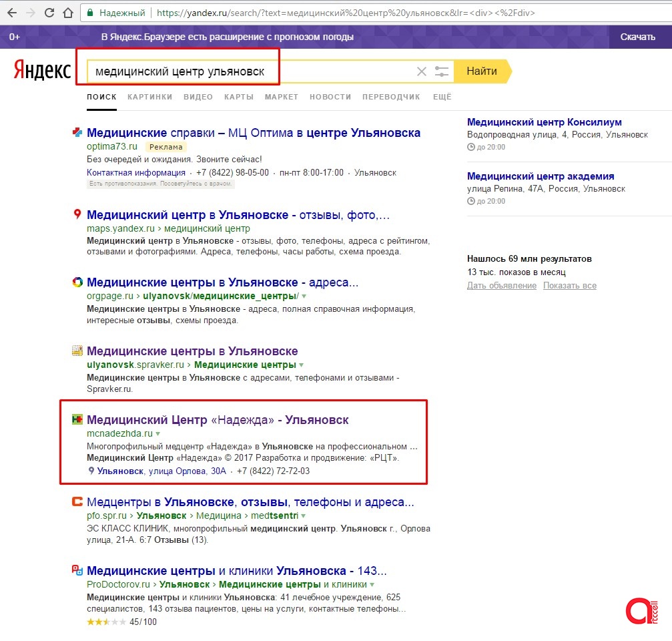This screenshot has width=672, height=641.
Task: Expand the pfo.spr.ru medtsentri dropdown arrow
Action: pyautogui.click(x=304, y=515)
